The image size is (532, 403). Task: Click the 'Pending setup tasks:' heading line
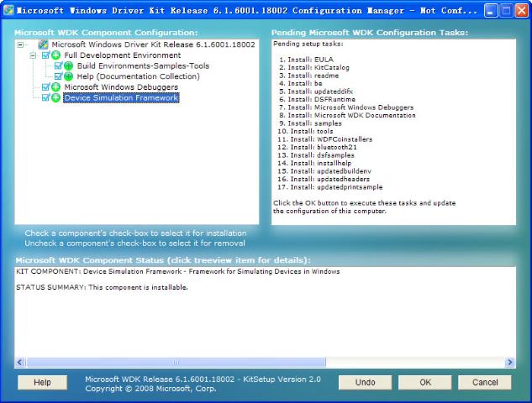point(308,44)
